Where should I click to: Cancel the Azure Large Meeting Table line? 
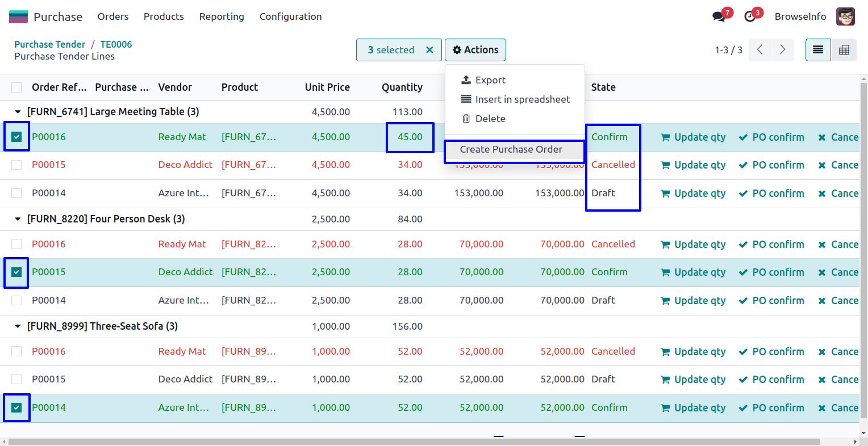838,193
